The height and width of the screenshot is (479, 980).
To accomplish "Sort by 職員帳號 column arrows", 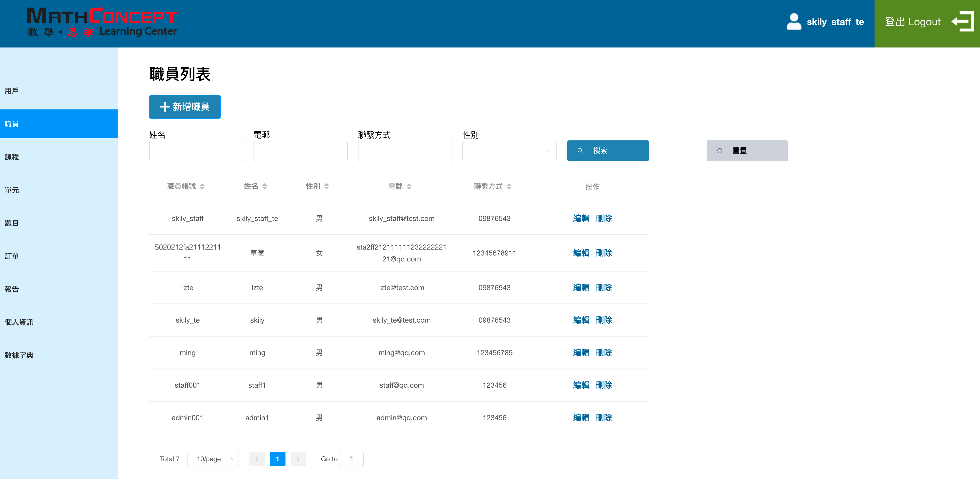I will point(202,186).
